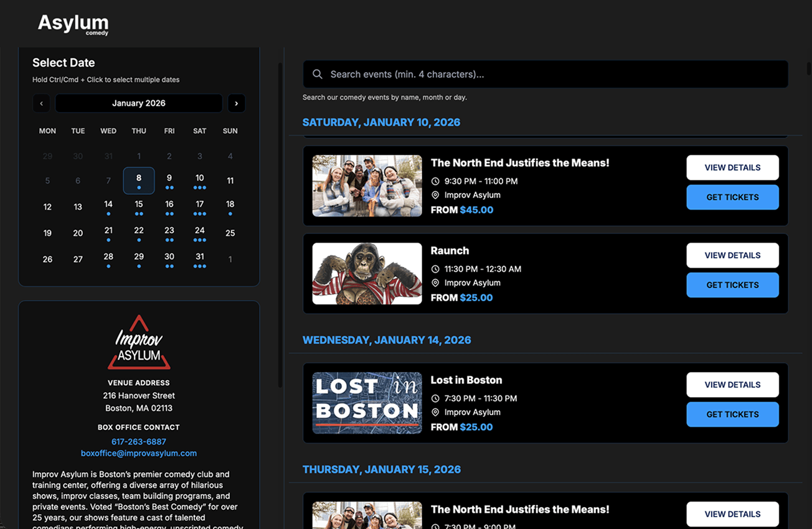
Task: Click the $45.00 price text
Action: [x=476, y=210]
